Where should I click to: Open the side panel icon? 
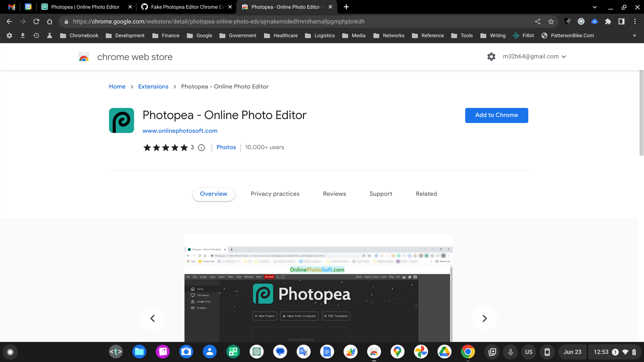tap(621, 21)
